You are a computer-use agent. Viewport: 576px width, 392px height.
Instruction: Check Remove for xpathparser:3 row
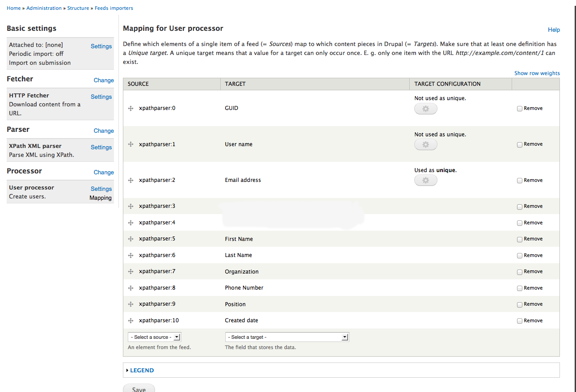pyautogui.click(x=520, y=207)
